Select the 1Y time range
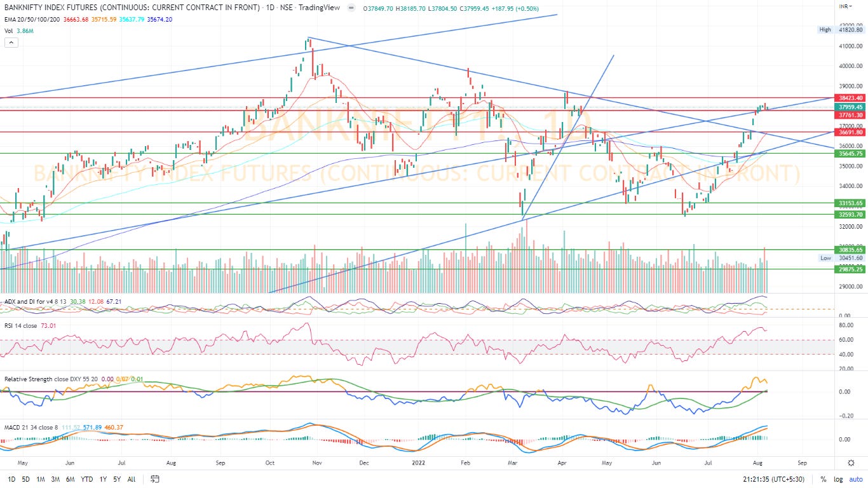Image resolution: width=868 pixels, height=488 pixels. tap(102, 479)
